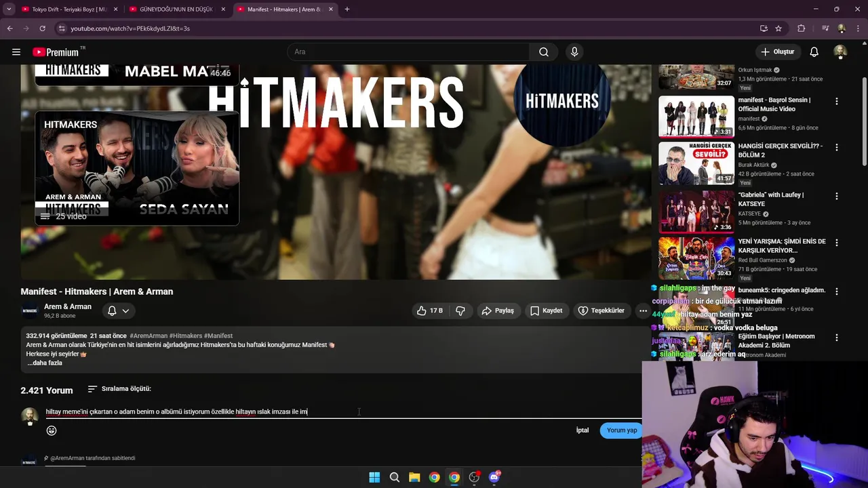Open options for HANGİSİ GERÇEK SEVGİLİ video
The height and width of the screenshot is (488, 868).
point(836,147)
